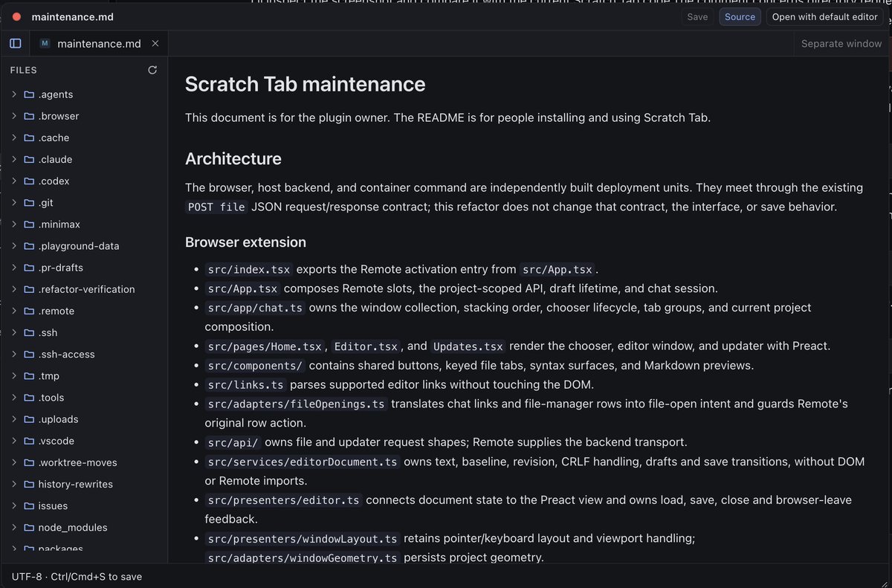Image resolution: width=892 pixels, height=588 pixels.
Task: Click the Architecture heading
Action: (233, 158)
